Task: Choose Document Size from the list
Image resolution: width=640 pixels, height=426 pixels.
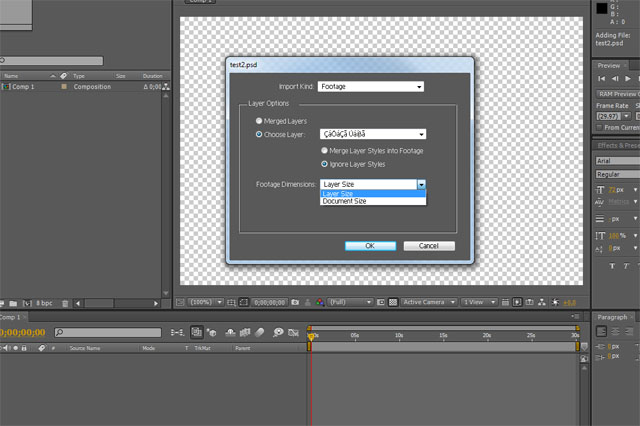Action: pyautogui.click(x=373, y=201)
